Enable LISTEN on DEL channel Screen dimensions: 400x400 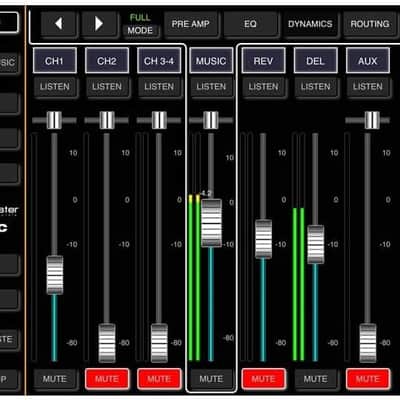click(x=316, y=87)
